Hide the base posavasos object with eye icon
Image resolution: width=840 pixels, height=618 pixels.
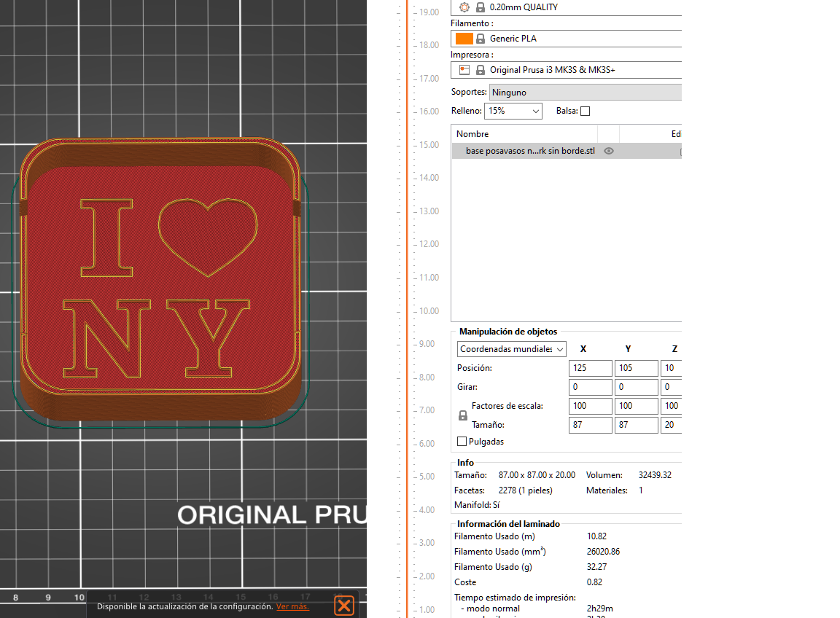pos(609,151)
